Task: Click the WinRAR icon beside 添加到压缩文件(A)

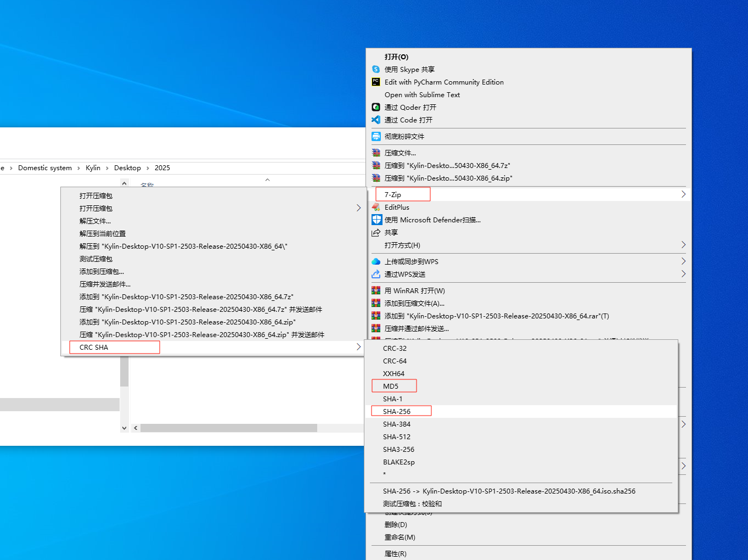Action: (376, 303)
